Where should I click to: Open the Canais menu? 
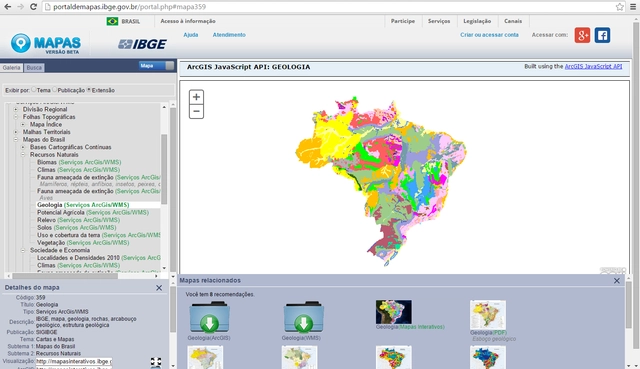click(x=513, y=21)
